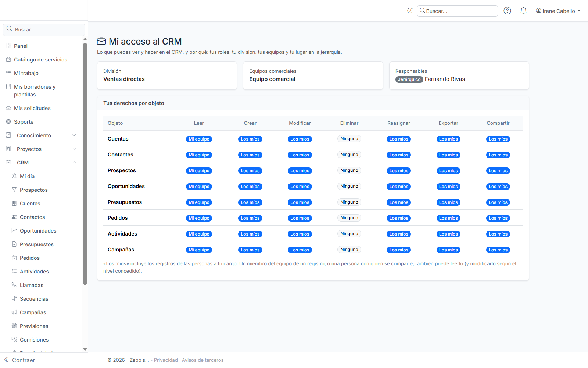This screenshot has height=368, width=588.
Task: Open Contactos people icon
Action: pos(14,217)
